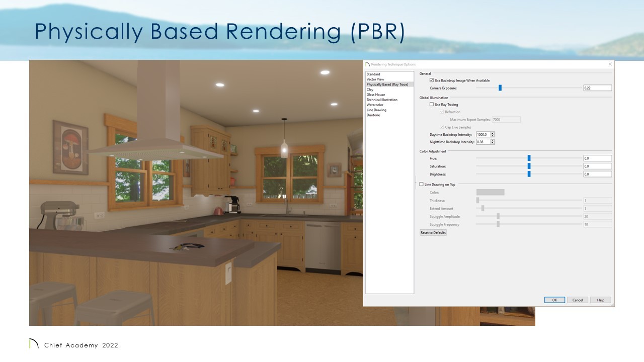
Task: Choose Glass House from technique list
Action: click(375, 95)
